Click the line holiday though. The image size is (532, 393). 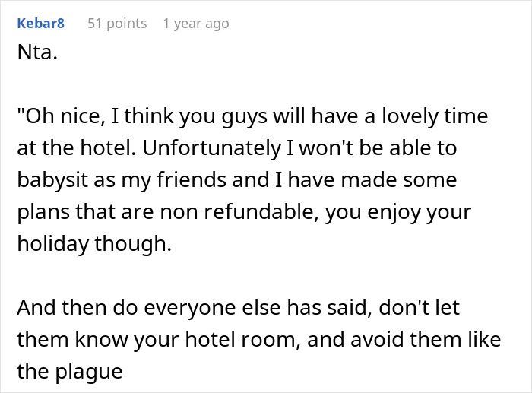coord(94,244)
